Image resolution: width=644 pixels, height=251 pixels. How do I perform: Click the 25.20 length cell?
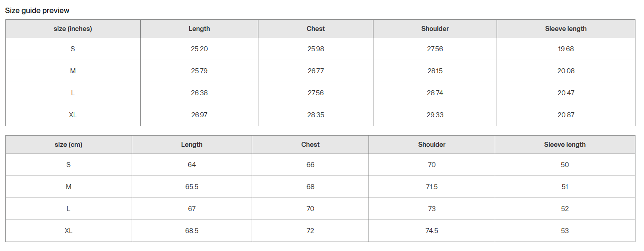point(199,49)
